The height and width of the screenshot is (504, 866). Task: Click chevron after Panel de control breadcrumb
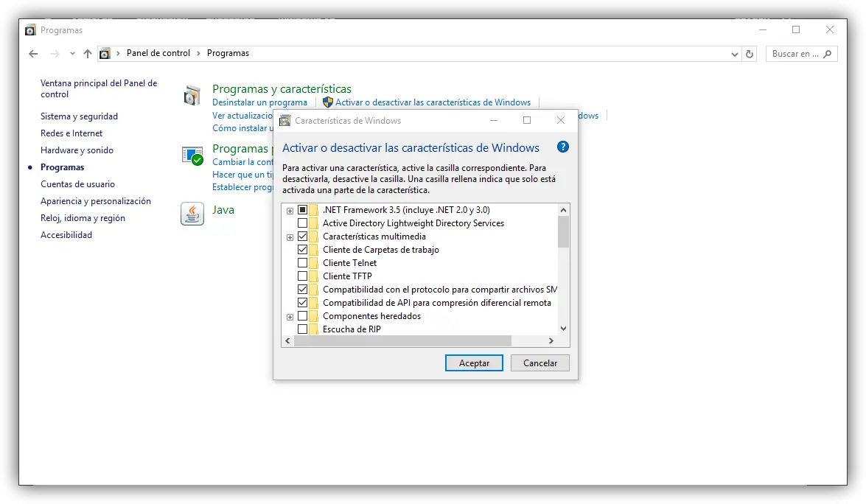[x=198, y=54]
